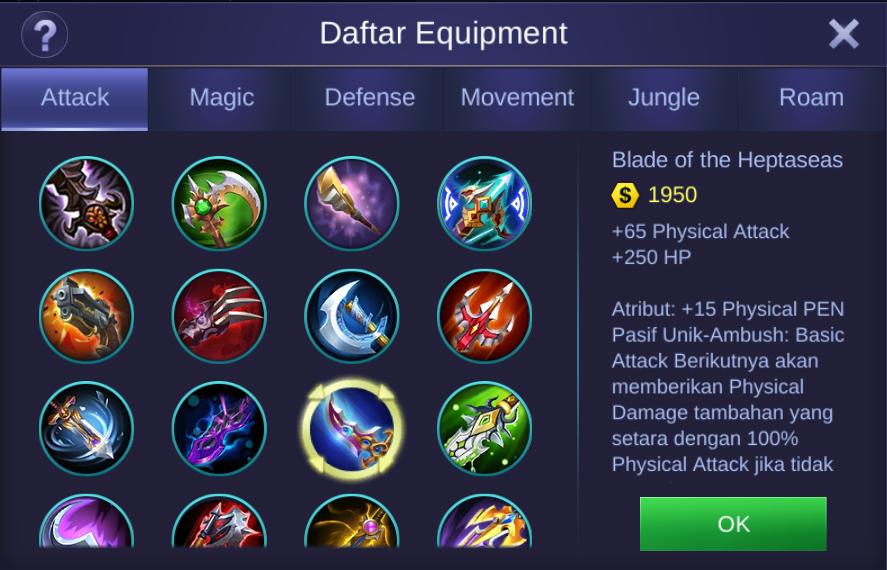The width and height of the screenshot is (887, 570).
Task: Confirm with the green OK button
Action: pyautogui.click(x=733, y=524)
